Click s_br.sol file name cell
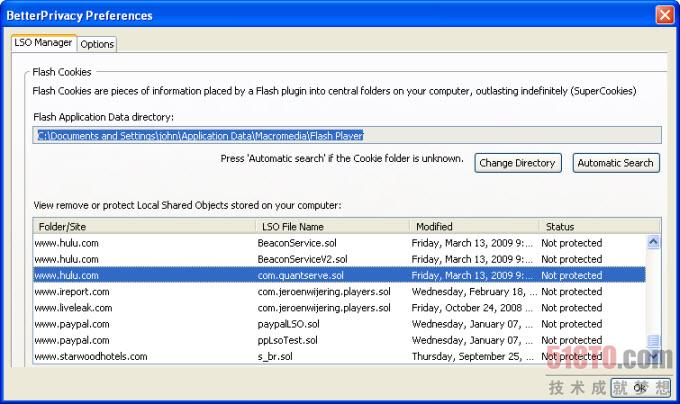The image size is (680, 404). click(275, 356)
